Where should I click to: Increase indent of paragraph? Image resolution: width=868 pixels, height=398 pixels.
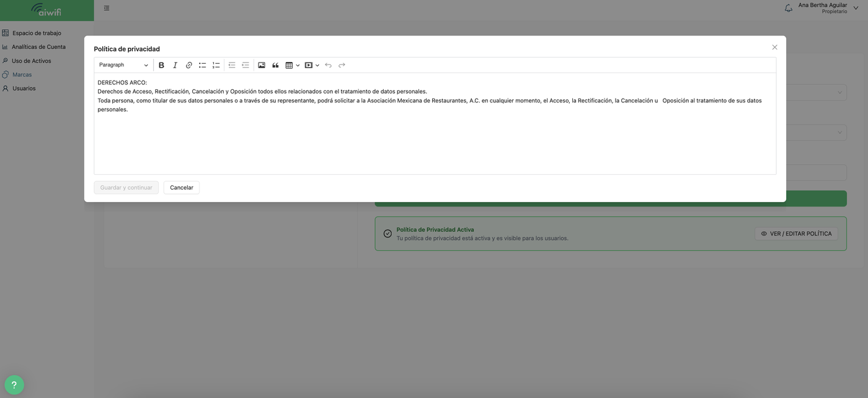pyautogui.click(x=246, y=65)
